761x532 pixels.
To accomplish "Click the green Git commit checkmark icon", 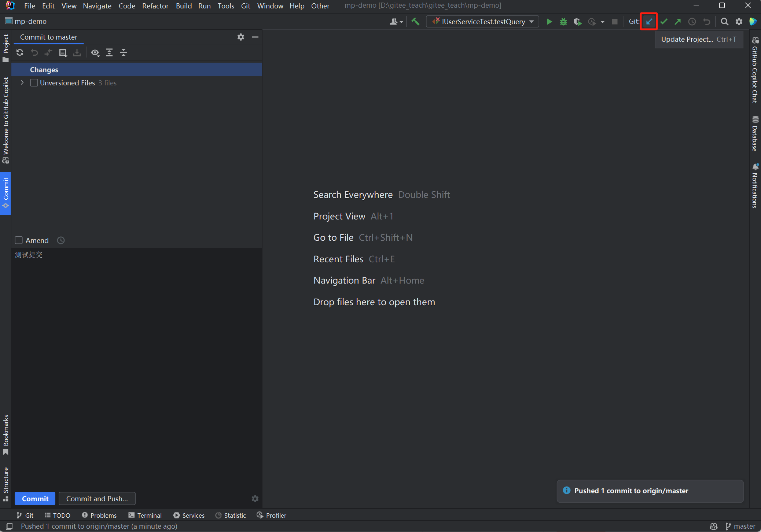I will point(663,22).
